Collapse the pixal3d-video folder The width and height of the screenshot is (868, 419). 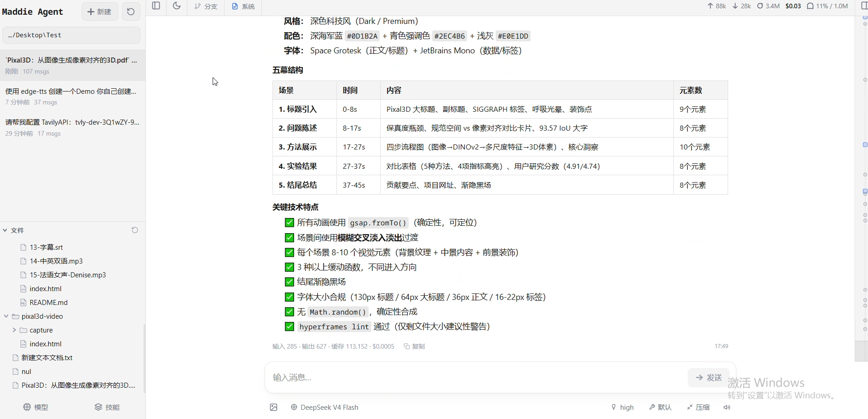[6, 316]
